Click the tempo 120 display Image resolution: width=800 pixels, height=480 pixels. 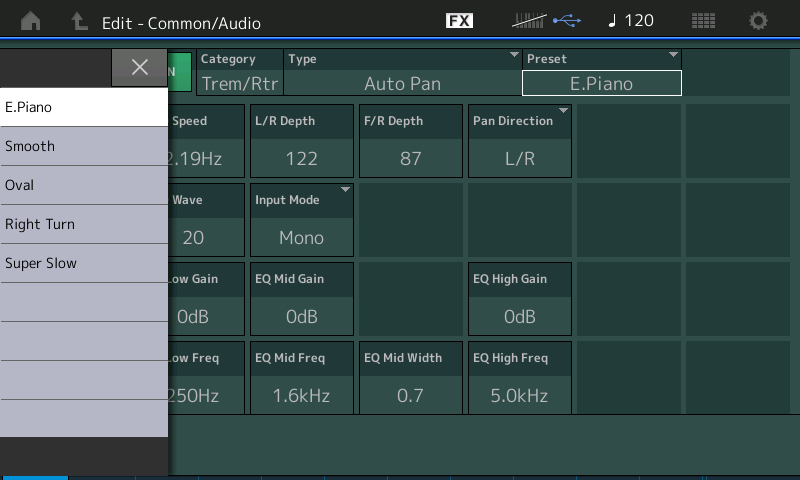631,21
